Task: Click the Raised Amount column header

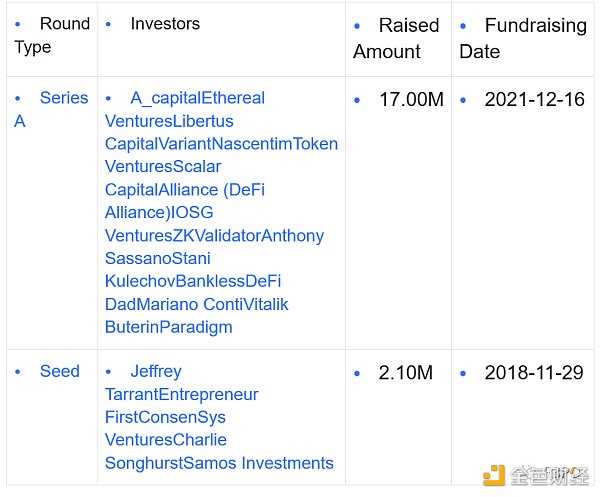Action: [x=397, y=38]
